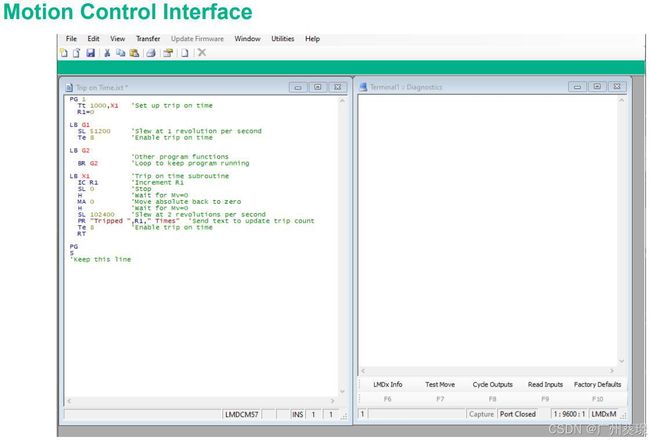Click the 'SL 102400' code line
The height and width of the screenshot is (441, 650).
coord(96,215)
